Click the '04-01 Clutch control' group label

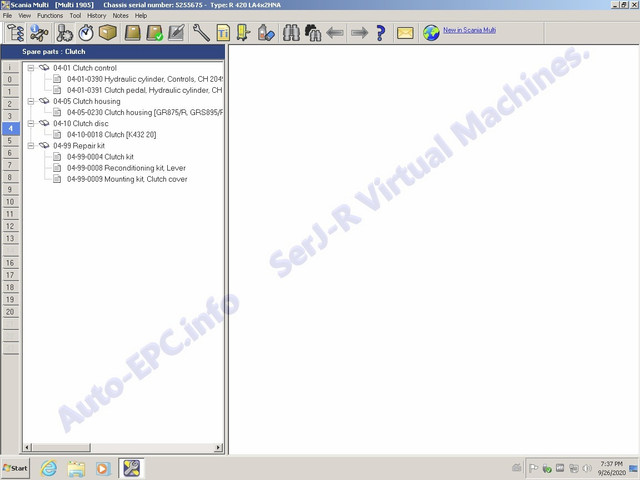(x=85, y=68)
